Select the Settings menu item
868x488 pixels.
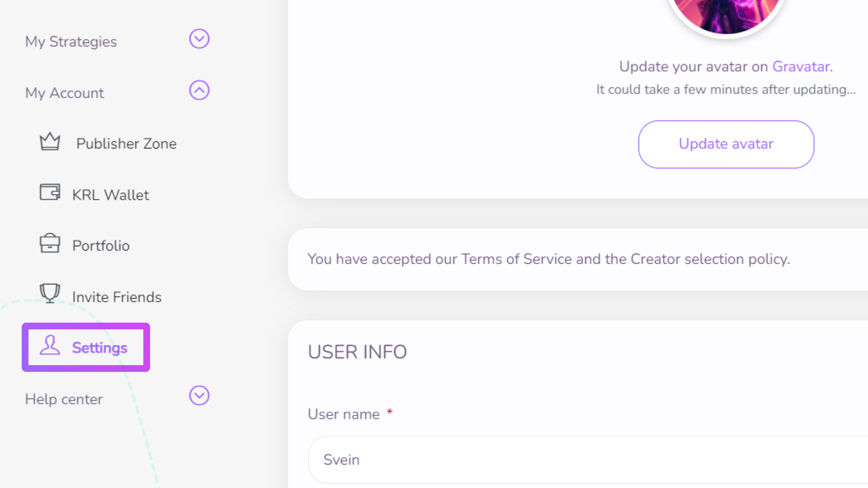click(86, 347)
